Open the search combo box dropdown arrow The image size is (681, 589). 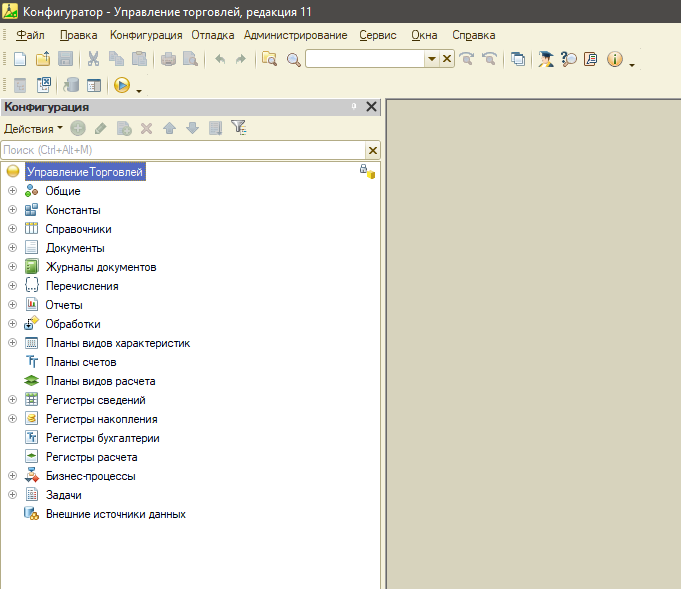pyautogui.click(x=432, y=59)
